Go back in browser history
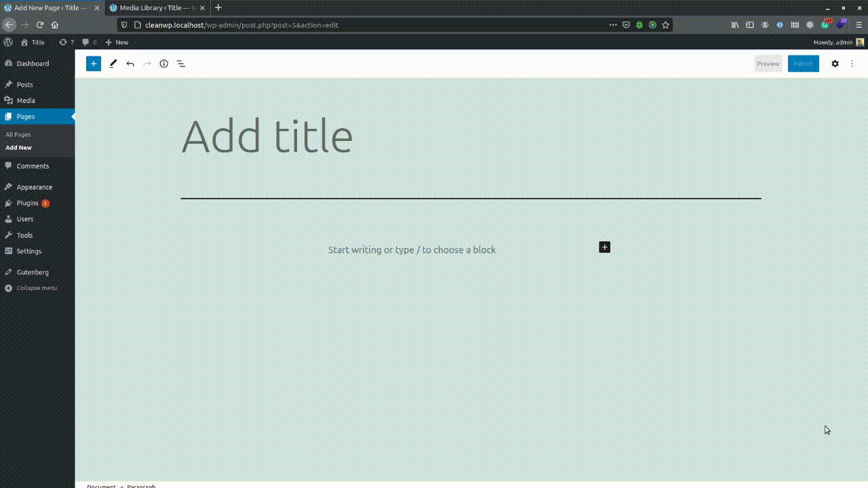The width and height of the screenshot is (868, 488). 9,25
